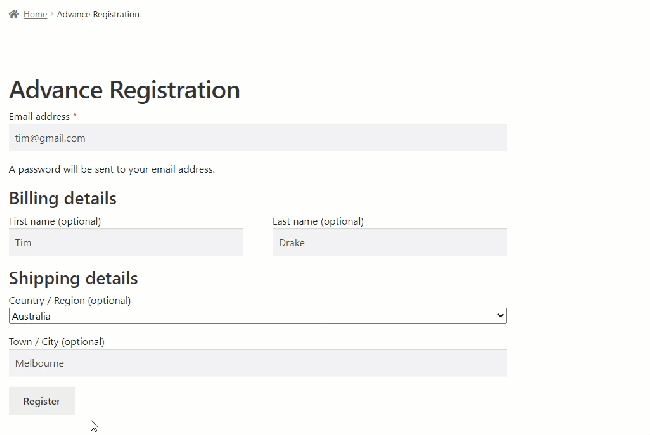Image resolution: width=650 pixels, height=435 pixels.
Task: Focus the Last name field containing Drake
Action: [x=390, y=242]
